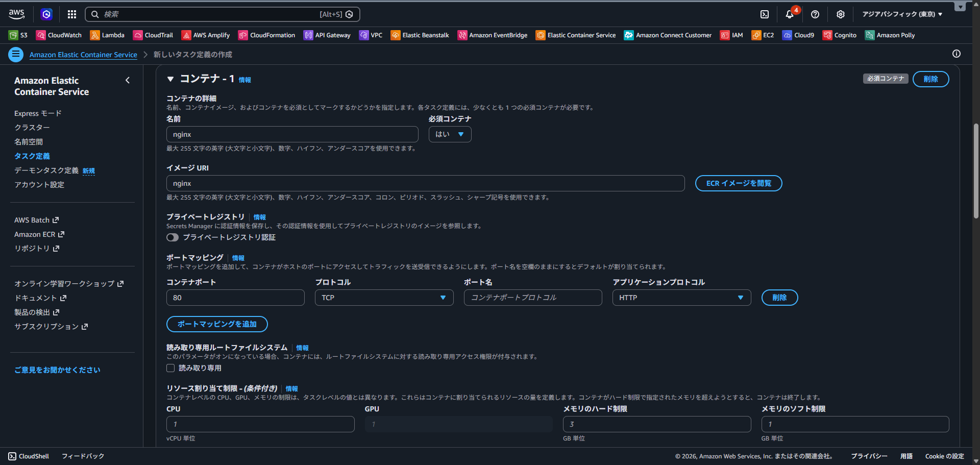Go to タスク定義 in sidebar
Viewport: 980px width, 465px height.
click(32, 156)
